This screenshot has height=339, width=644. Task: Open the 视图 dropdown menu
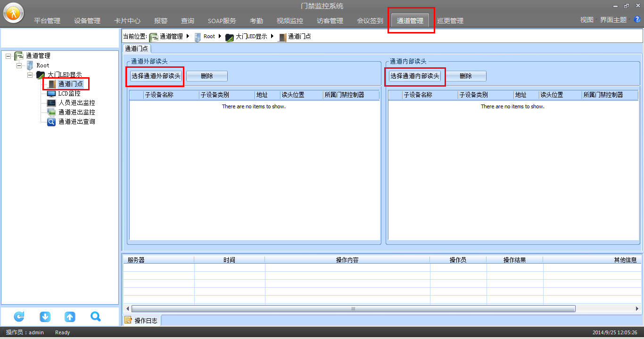587,20
